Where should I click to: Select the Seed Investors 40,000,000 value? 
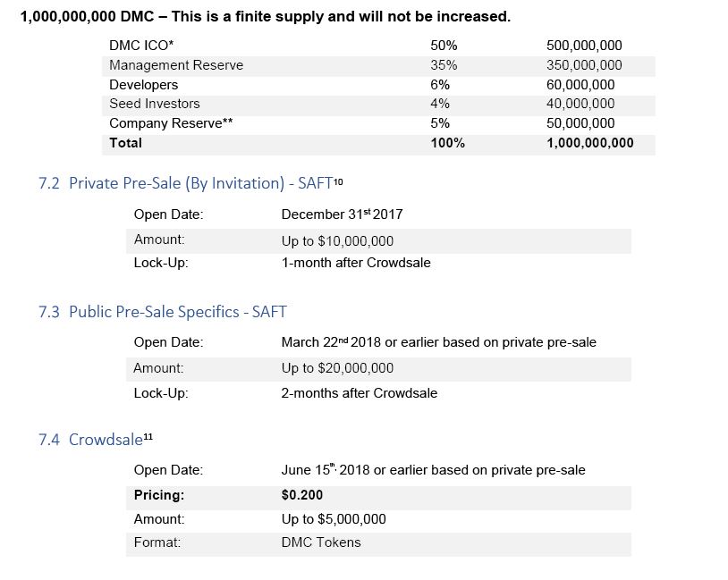580,104
